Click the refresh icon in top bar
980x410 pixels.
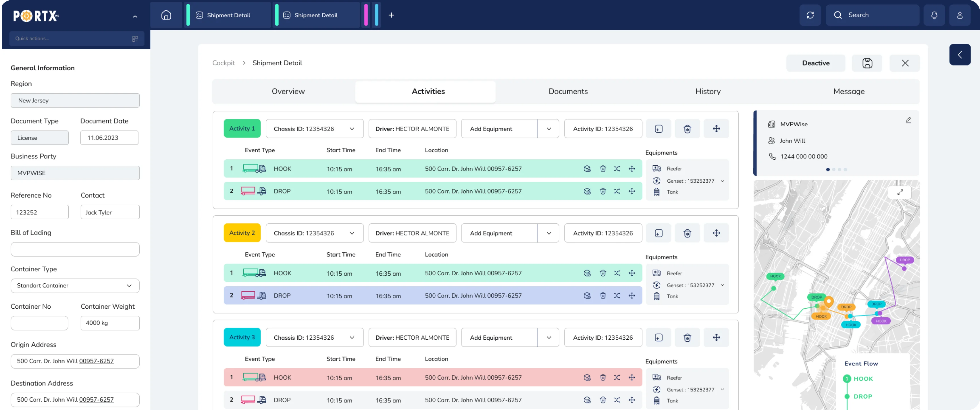(x=810, y=15)
